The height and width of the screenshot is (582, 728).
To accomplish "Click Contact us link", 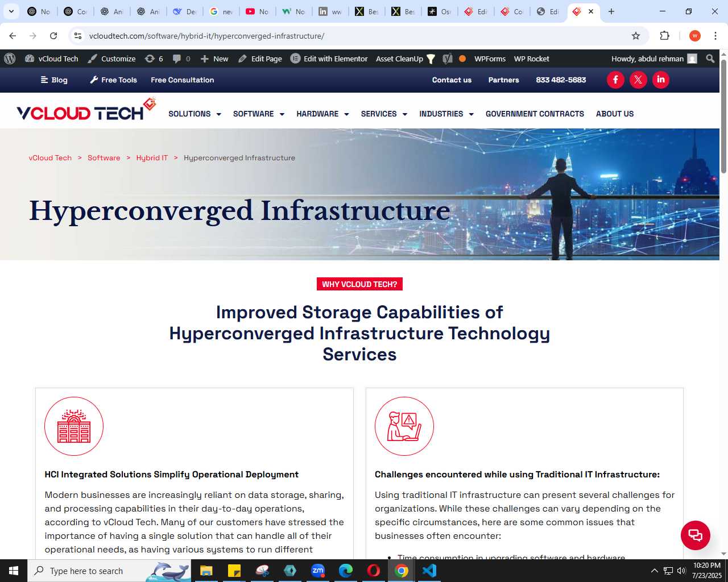I will [x=452, y=80].
